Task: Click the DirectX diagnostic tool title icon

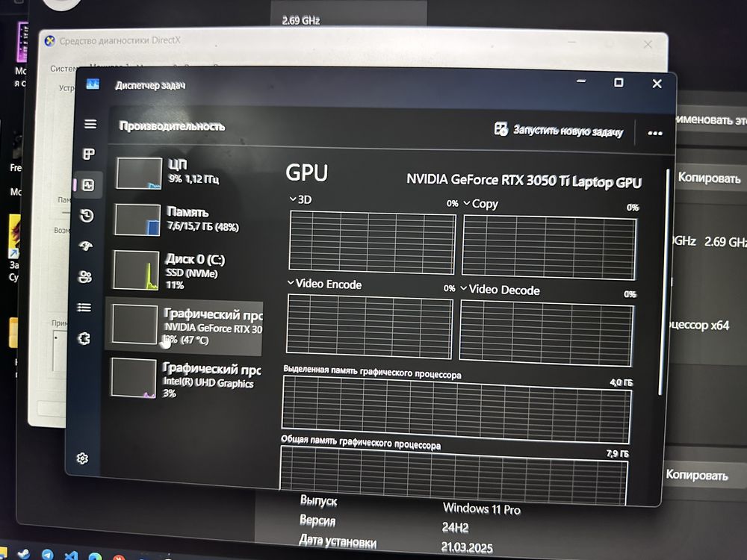Action: 49,41
